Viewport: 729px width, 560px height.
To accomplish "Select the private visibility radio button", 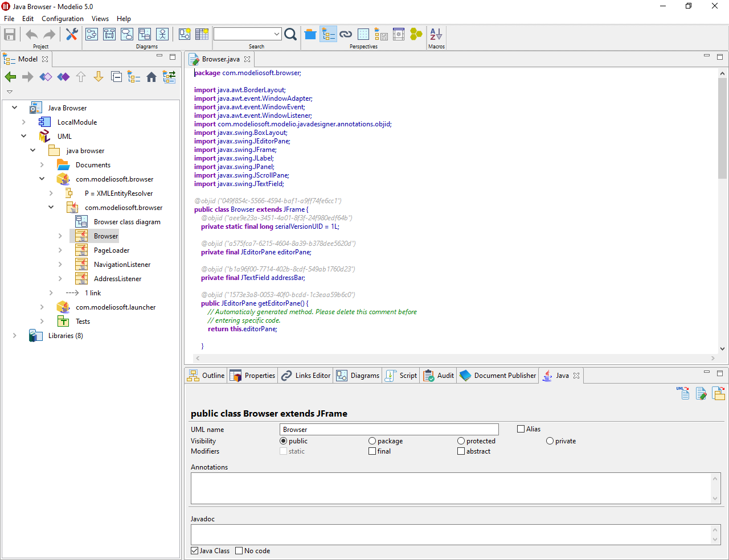I will [550, 441].
